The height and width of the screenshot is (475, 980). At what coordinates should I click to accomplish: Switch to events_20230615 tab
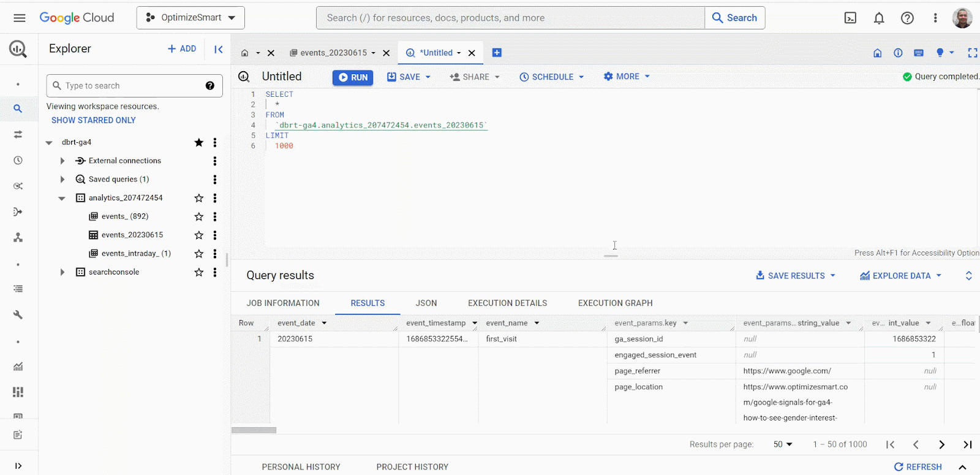coord(333,53)
